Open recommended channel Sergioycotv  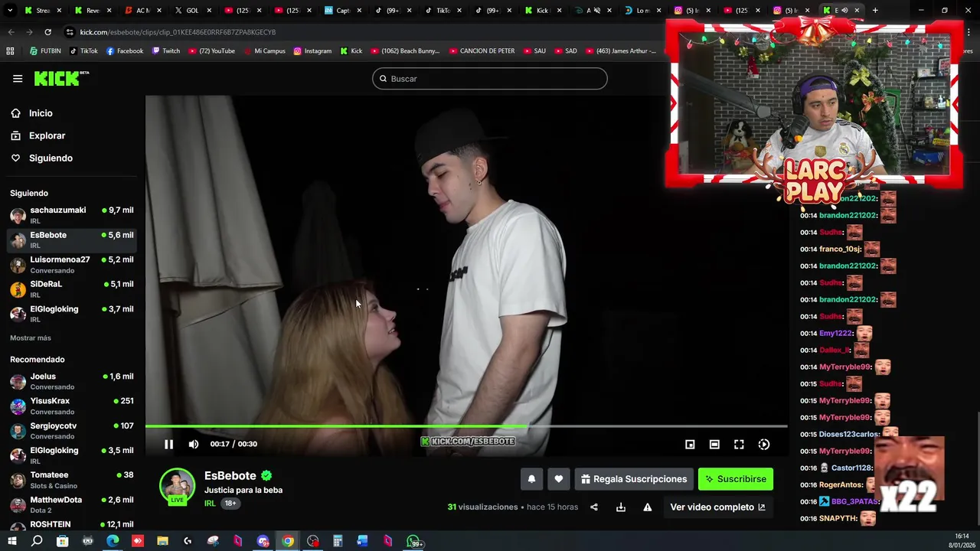coord(72,431)
